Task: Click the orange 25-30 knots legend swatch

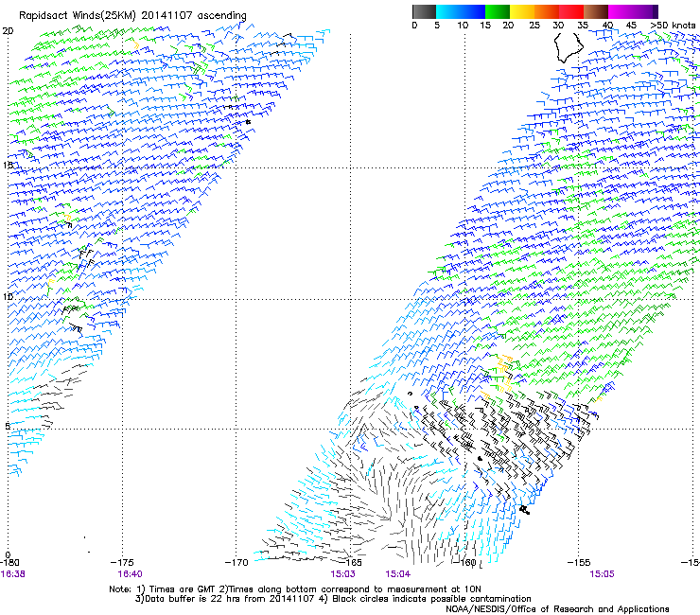Action: [x=547, y=11]
